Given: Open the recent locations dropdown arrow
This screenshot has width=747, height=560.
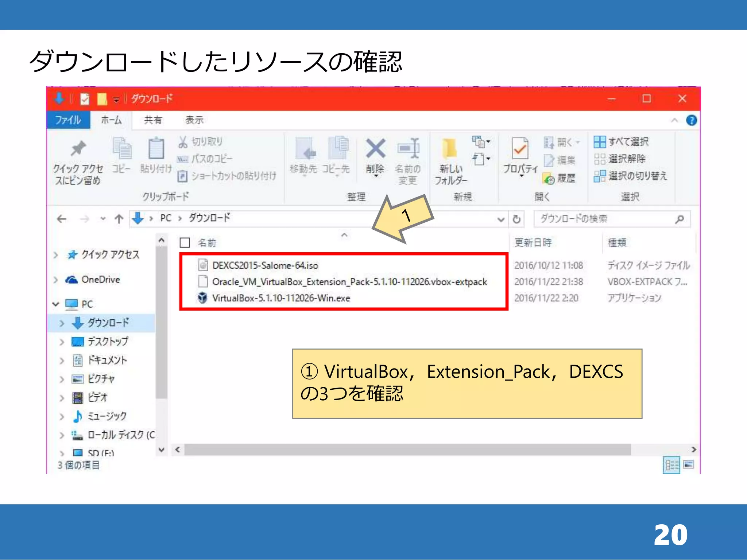Looking at the screenshot, I should pos(103,219).
